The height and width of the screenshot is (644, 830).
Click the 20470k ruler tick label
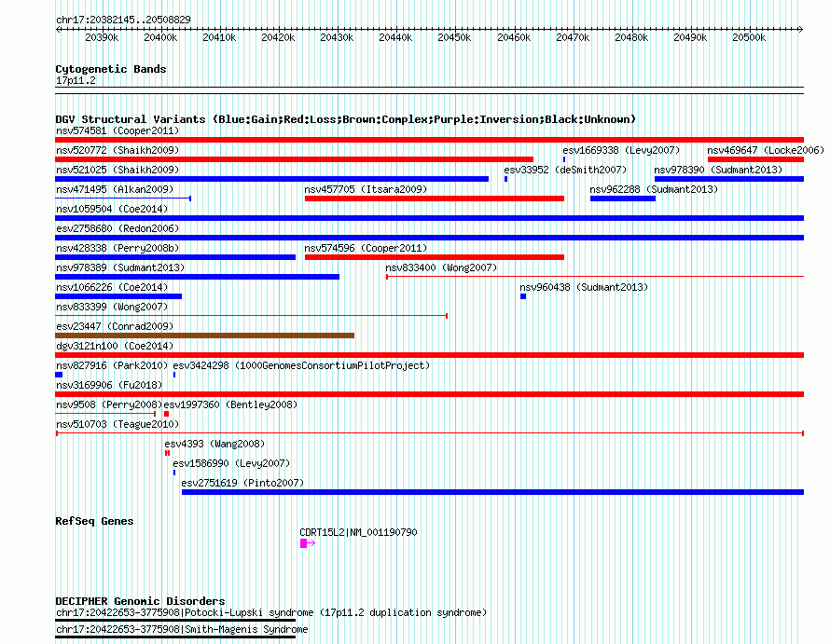pos(573,37)
